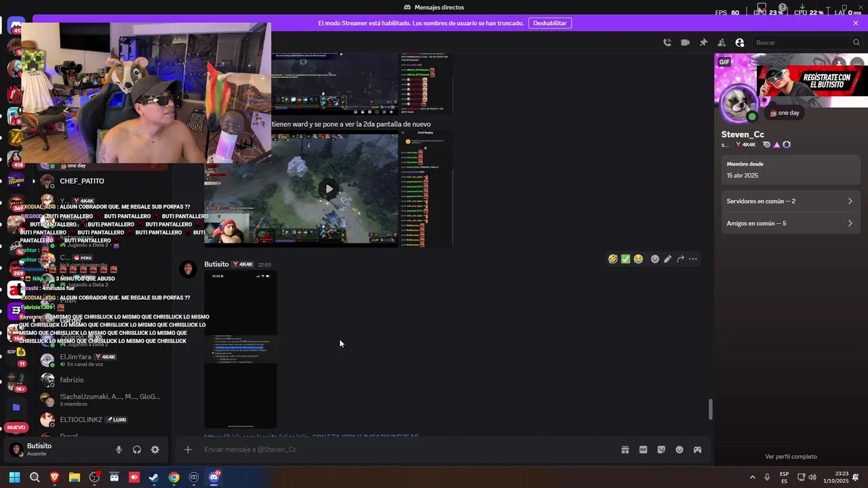
Task: Open the game controller apps icon
Action: coord(697,450)
